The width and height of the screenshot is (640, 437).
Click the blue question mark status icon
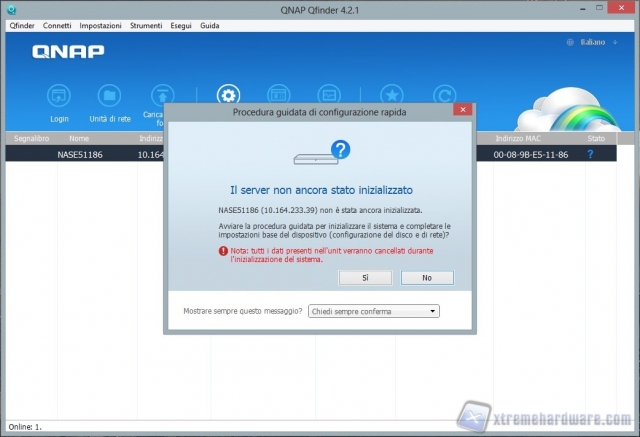tap(590, 155)
